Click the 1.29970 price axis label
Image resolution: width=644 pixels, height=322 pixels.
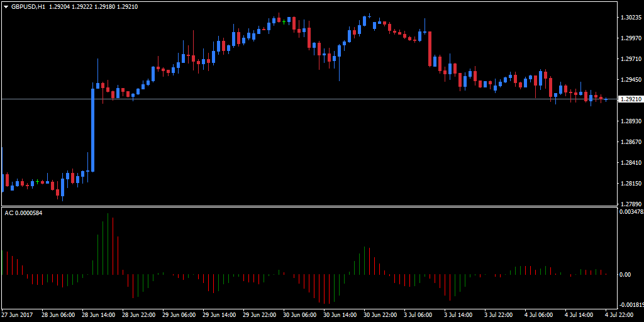click(630, 38)
